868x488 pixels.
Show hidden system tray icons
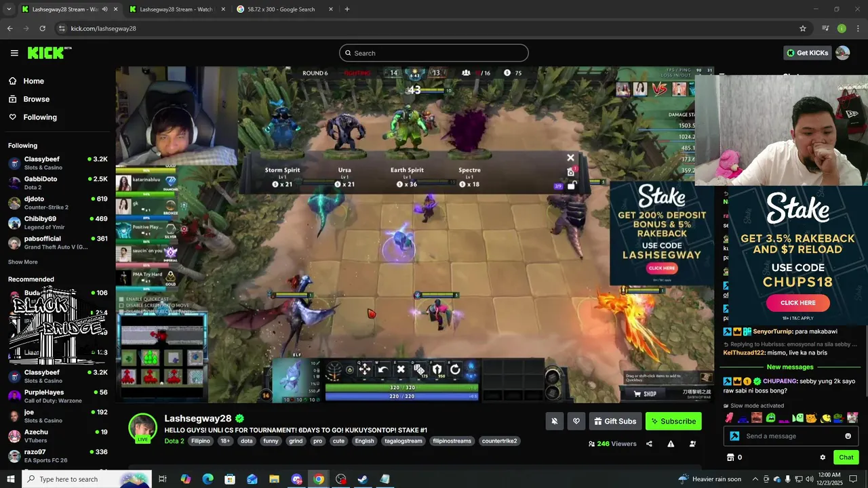pos(756,479)
